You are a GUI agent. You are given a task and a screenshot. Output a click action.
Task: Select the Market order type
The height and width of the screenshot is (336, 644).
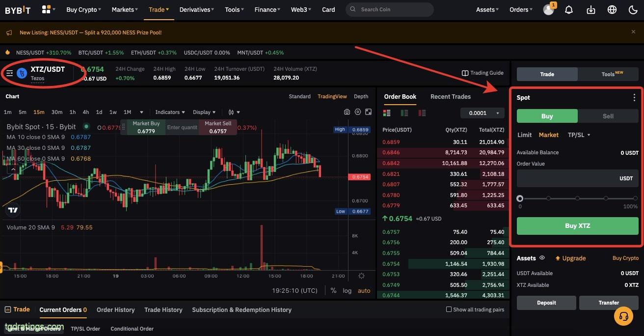[x=549, y=135]
